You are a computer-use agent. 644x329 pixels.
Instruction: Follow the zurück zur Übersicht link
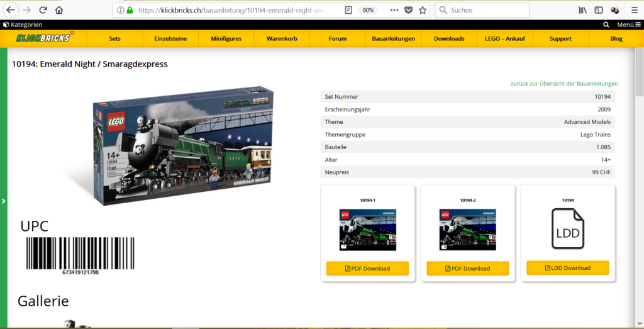pos(563,84)
